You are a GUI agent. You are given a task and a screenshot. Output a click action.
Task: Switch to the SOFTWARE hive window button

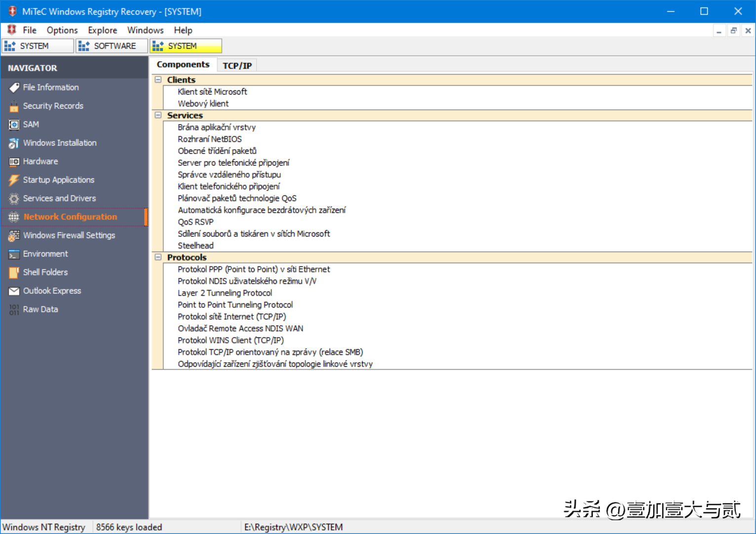[112, 46]
